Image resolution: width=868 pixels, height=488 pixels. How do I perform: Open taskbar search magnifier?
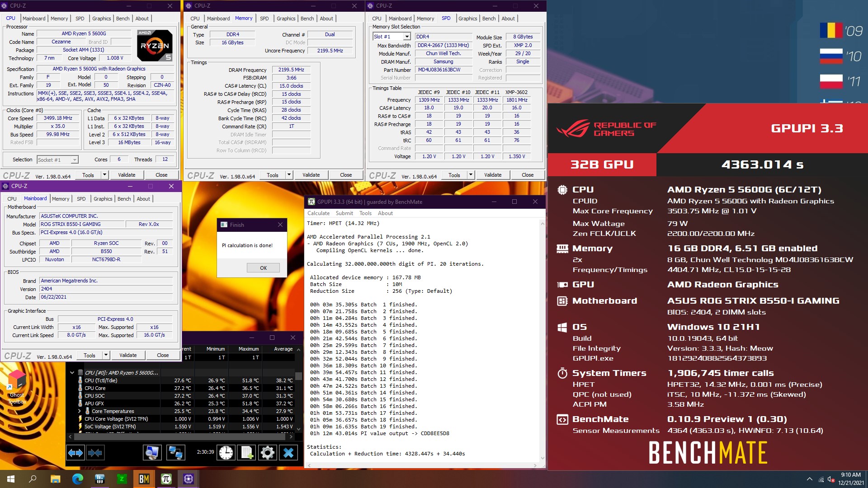pyautogui.click(x=33, y=479)
